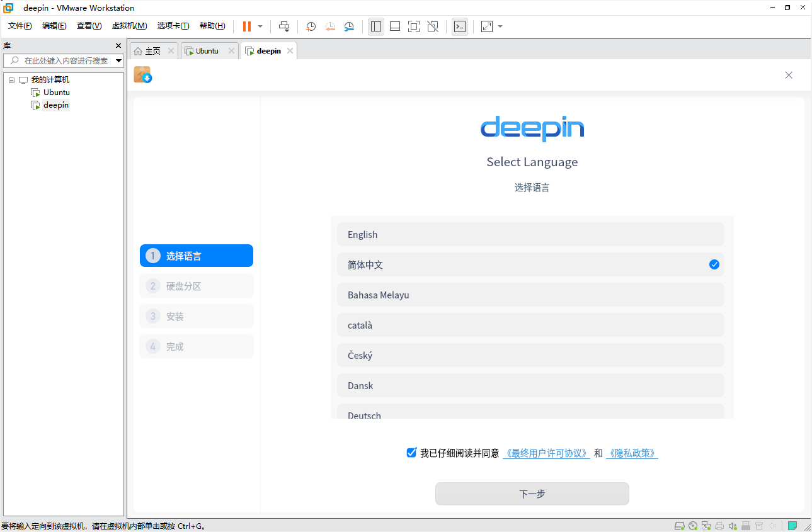The width and height of the screenshot is (812, 532).
Task: Take a snapshot of this virtual machine
Action: pos(311,26)
